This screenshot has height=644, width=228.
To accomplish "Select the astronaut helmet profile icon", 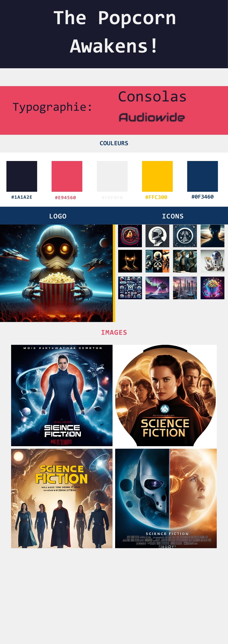I will 157,236.
